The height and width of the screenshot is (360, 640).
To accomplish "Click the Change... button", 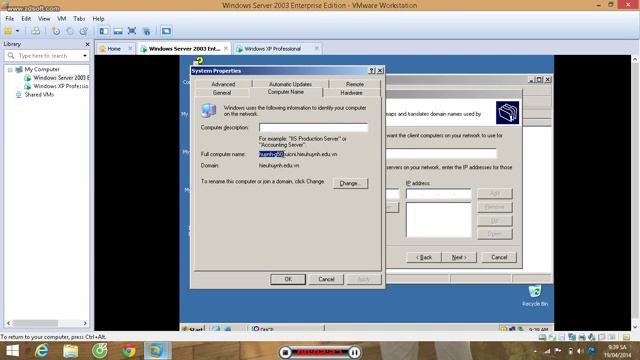I will (x=350, y=183).
